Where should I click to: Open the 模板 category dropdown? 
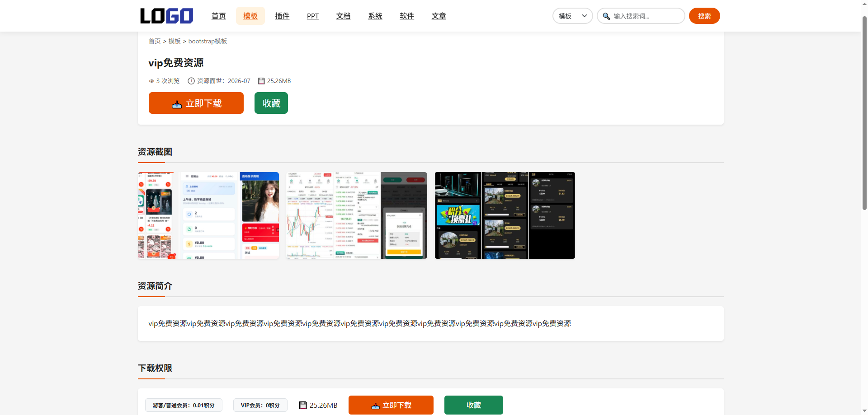[x=572, y=16]
